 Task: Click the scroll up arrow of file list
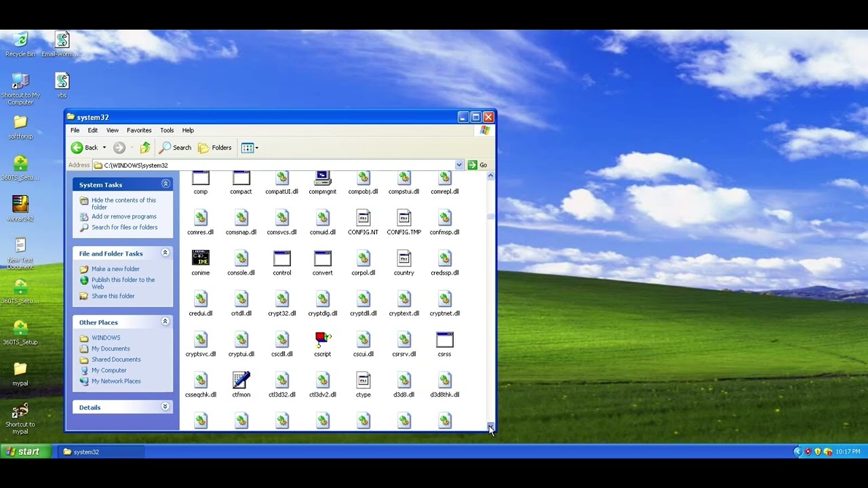point(490,176)
